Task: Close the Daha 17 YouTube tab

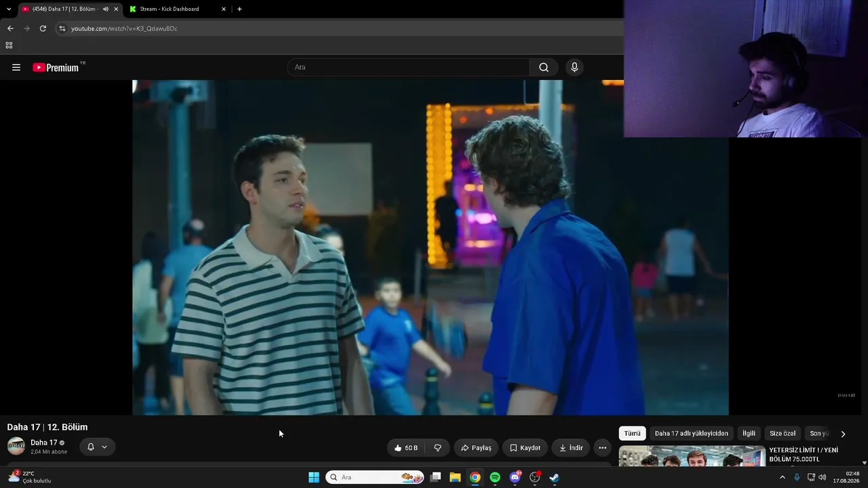Action: [116, 9]
